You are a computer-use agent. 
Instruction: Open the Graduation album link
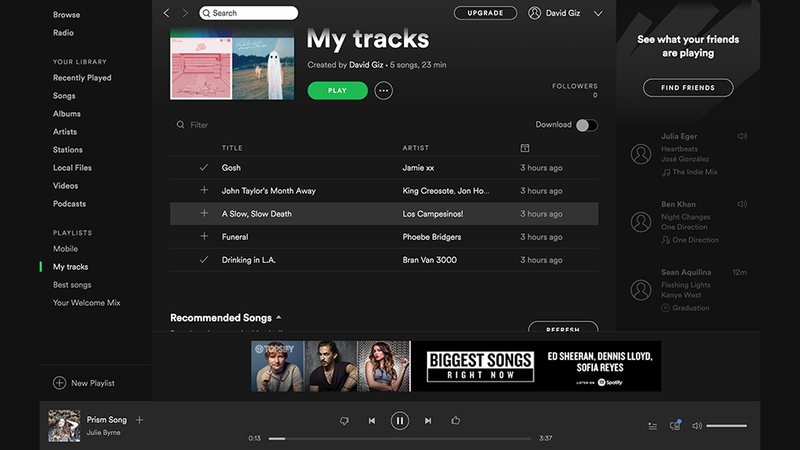tap(686, 308)
